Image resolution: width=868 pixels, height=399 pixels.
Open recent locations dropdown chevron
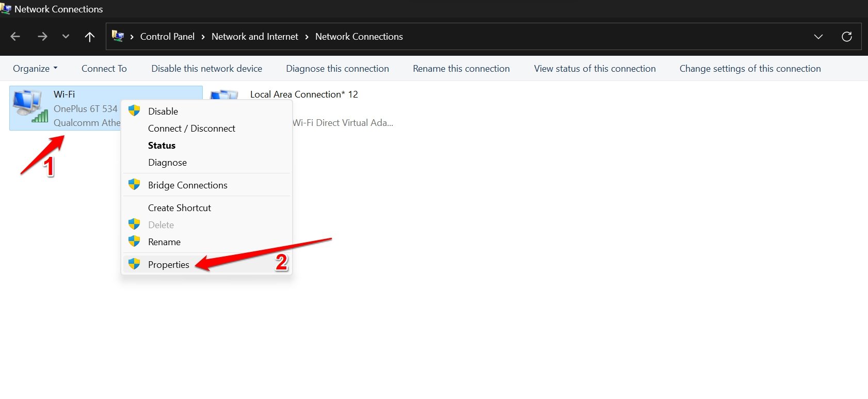pyautogui.click(x=66, y=37)
